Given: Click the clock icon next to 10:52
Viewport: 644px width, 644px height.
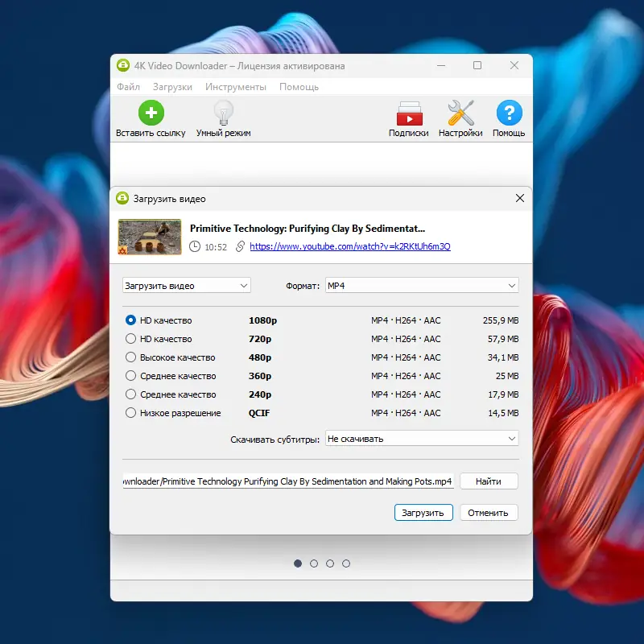Looking at the screenshot, I should click(195, 246).
